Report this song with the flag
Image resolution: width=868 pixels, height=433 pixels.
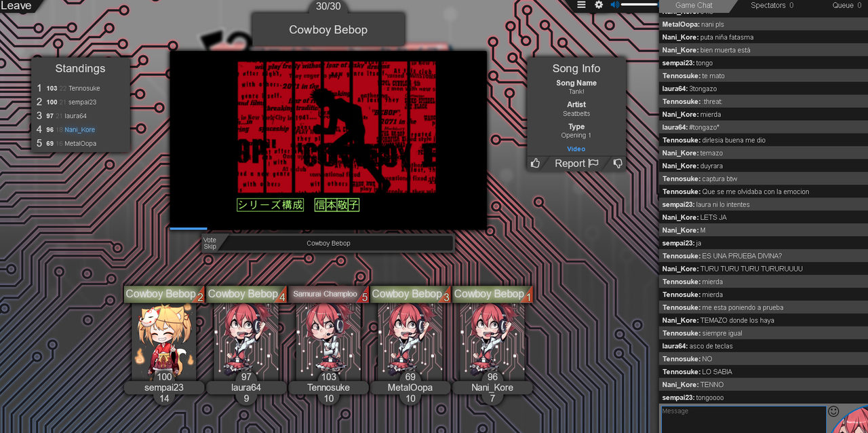click(576, 163)
